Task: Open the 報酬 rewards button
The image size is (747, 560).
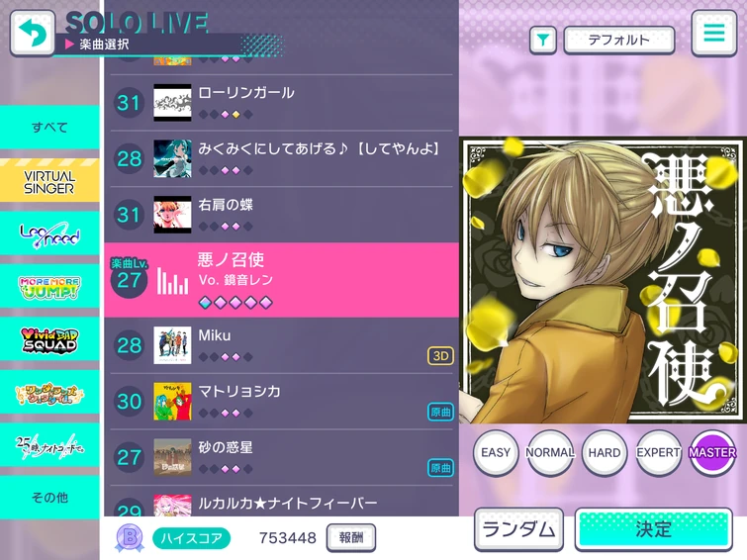Action: [x=351, y=537]
